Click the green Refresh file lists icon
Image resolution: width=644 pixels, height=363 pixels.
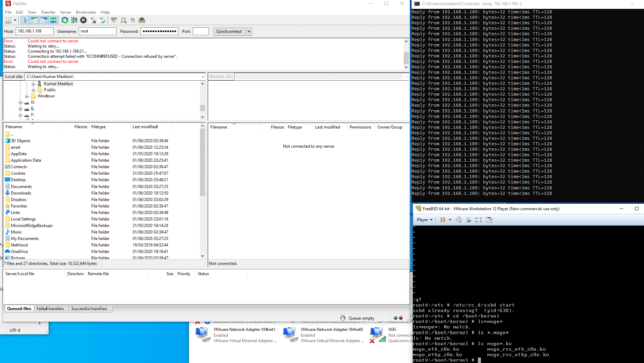[65, 21]
